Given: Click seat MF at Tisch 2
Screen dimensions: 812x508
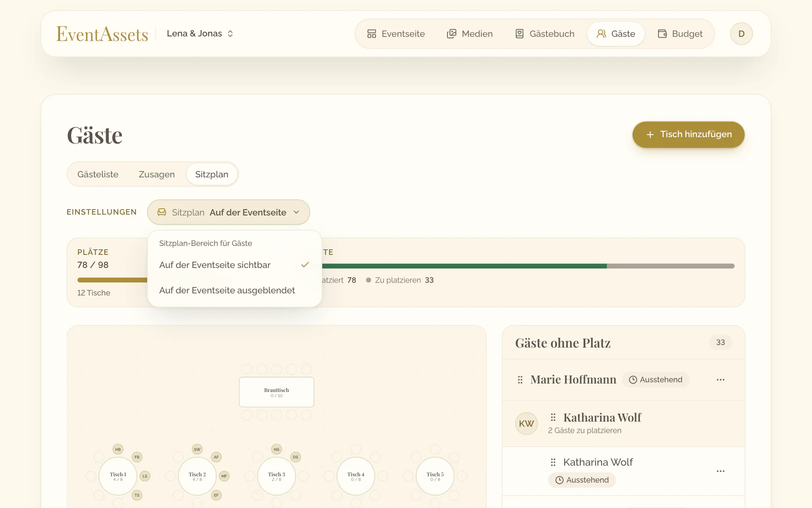Looking at the screenshot, I should click(224, 476).
